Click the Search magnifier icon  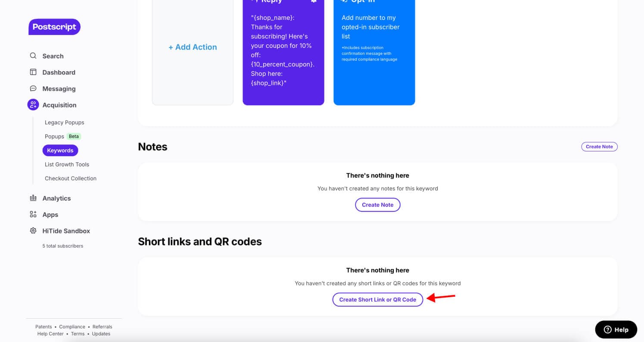coord(33,56)
